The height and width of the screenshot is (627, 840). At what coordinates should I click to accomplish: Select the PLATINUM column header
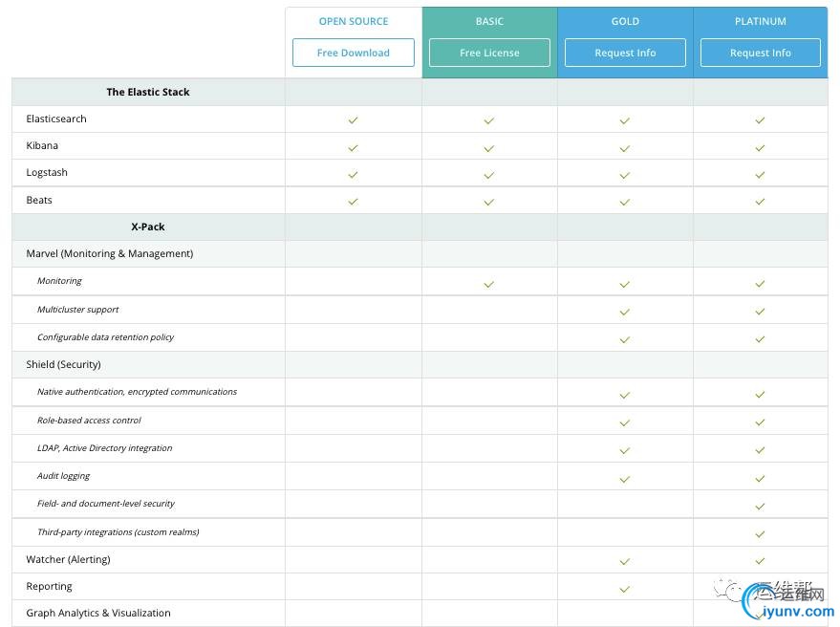tap(760, 21)
